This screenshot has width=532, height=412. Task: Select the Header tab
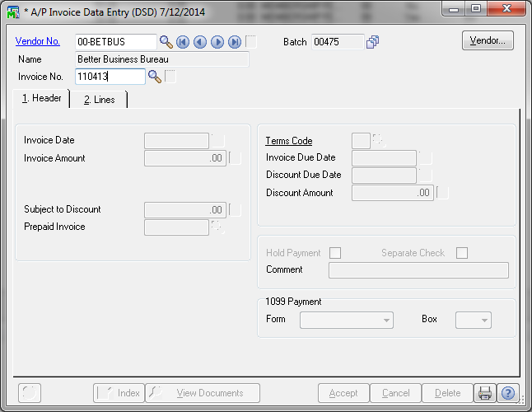[41, 99]
